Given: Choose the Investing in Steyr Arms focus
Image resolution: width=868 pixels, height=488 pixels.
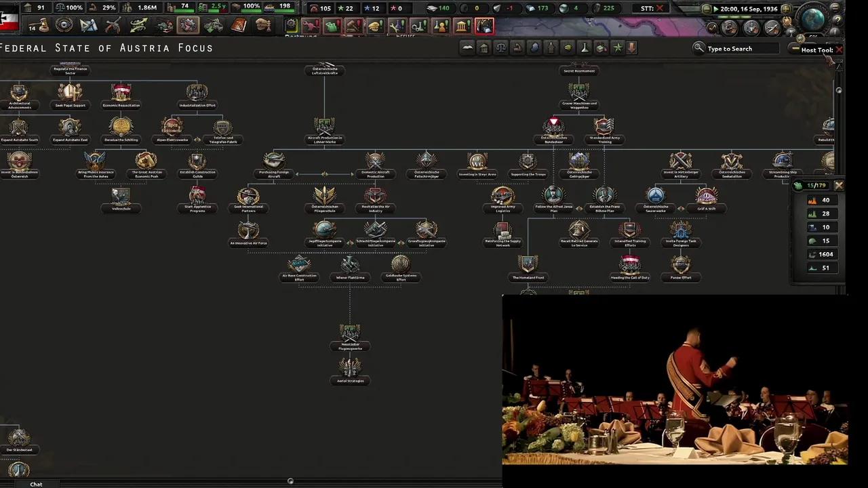Looking at the screenshot, I should click(477, 165).
